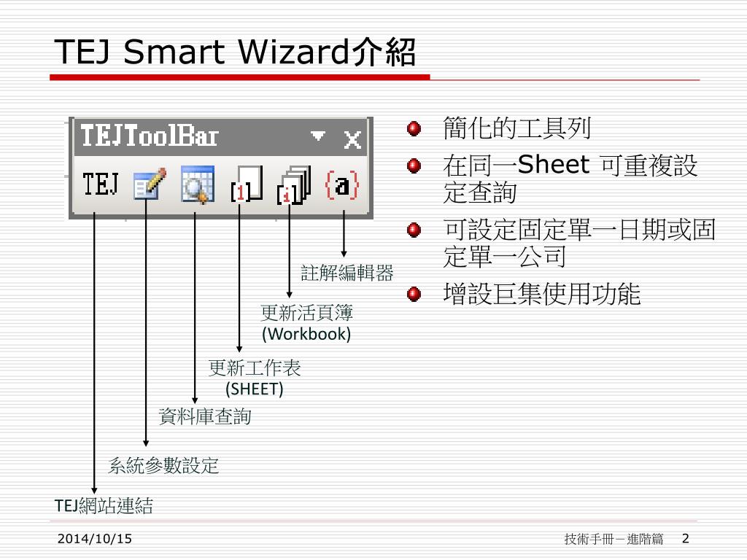This screenshot has height=560, width=747.
Task: Open the annotation editor {a} icon
Action: (341, 185)
